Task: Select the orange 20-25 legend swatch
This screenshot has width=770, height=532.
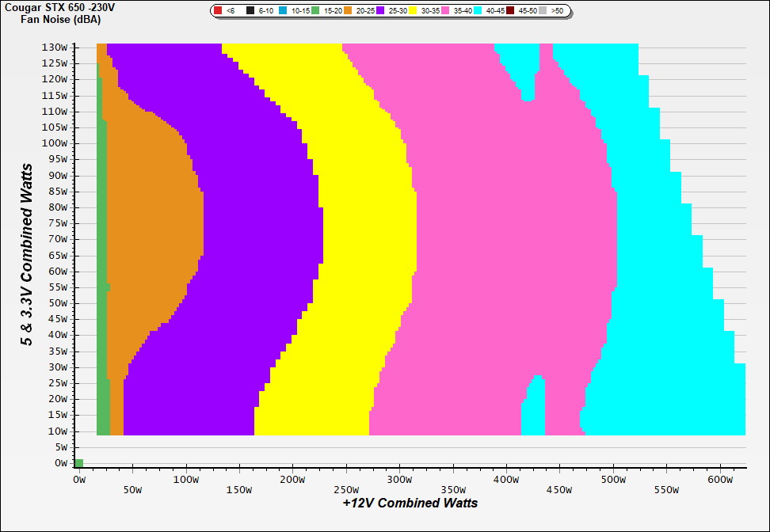Action: [x=347, y=11]
